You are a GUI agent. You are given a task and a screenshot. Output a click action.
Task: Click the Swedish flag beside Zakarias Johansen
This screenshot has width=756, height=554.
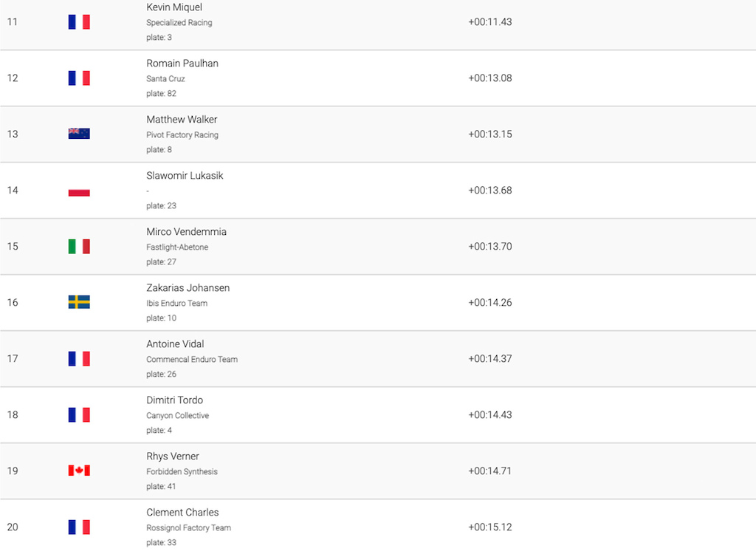click(x=79, y=302)
